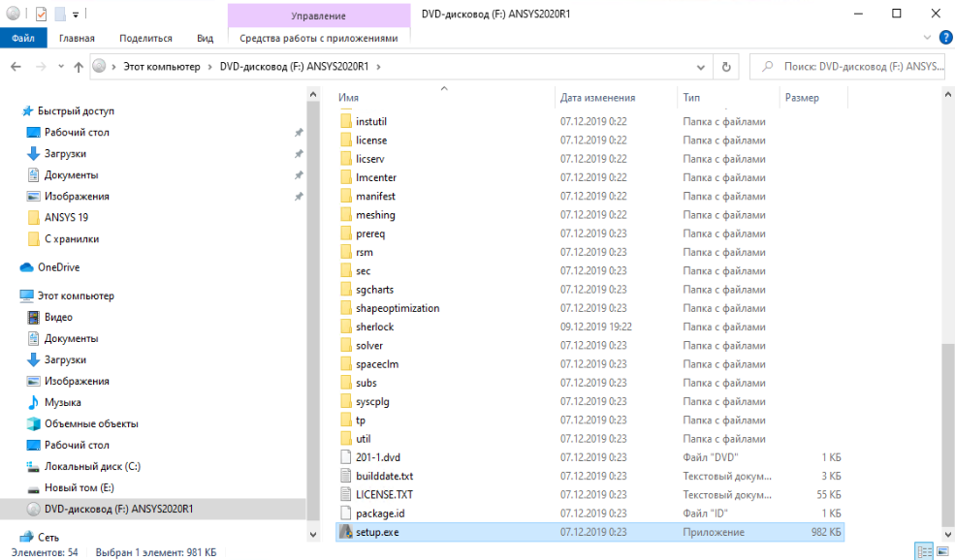Click navigation pane scroll up arrow
The width and height of the screenshot is (955, 560).
(x=313, y=94)
